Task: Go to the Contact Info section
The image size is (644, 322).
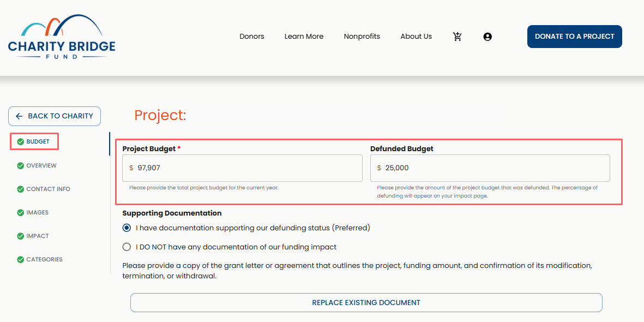Action: pyautogui.click(x=48, y=189)
